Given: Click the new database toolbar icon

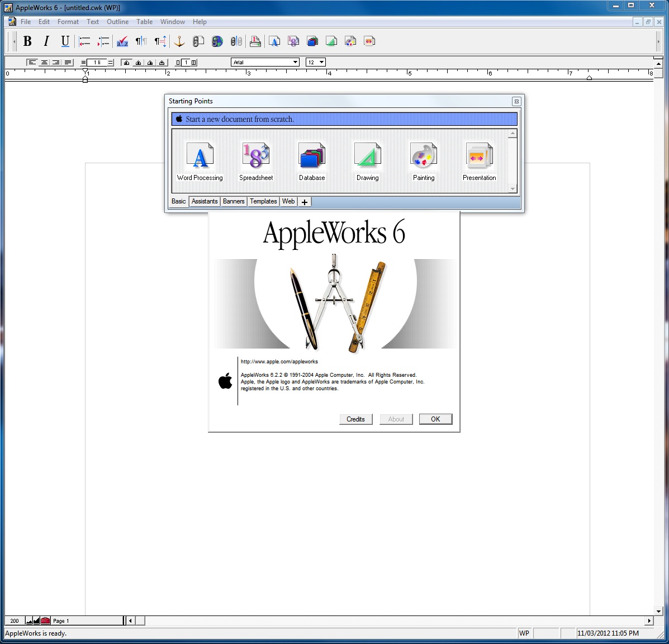Looking at the screenshot, I should tap(312, 41).
